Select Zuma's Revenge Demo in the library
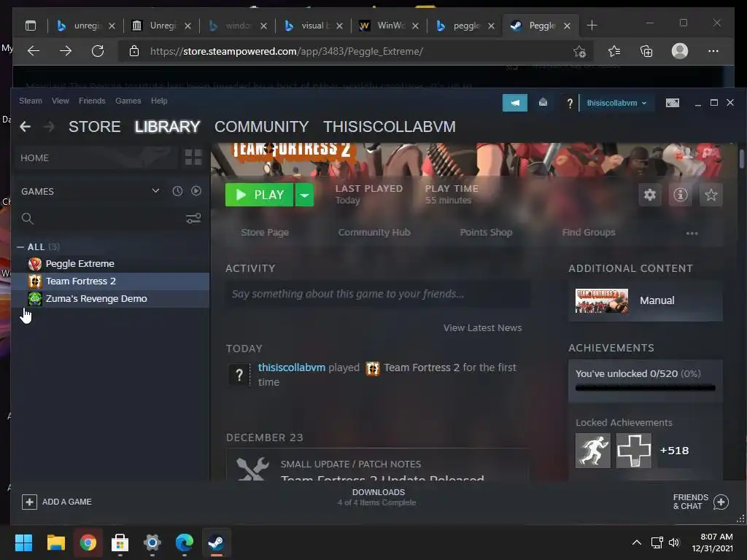Screen dimensions: 747x560 pos(111,298)
